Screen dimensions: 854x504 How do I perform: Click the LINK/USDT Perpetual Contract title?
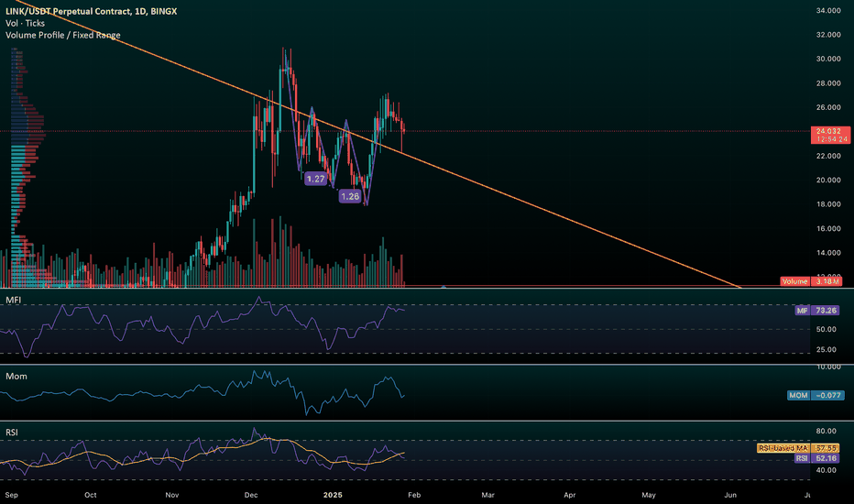click(91, 11)
